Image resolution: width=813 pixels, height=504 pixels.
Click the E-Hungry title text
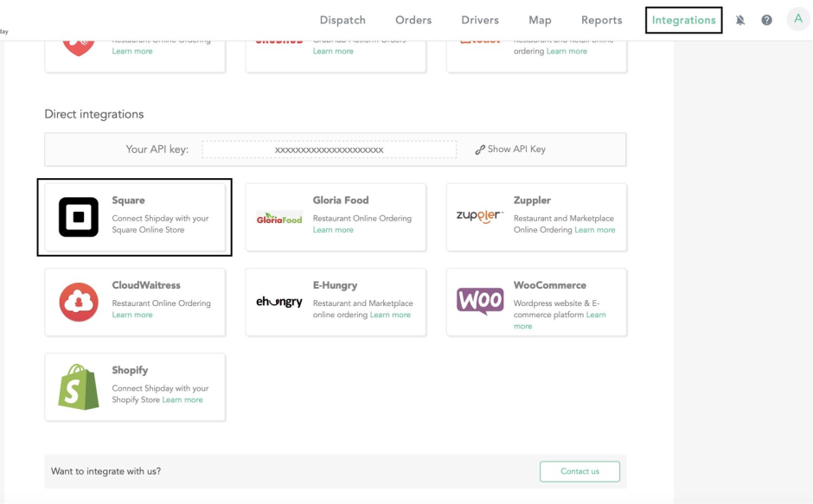(x=335, y=285)
